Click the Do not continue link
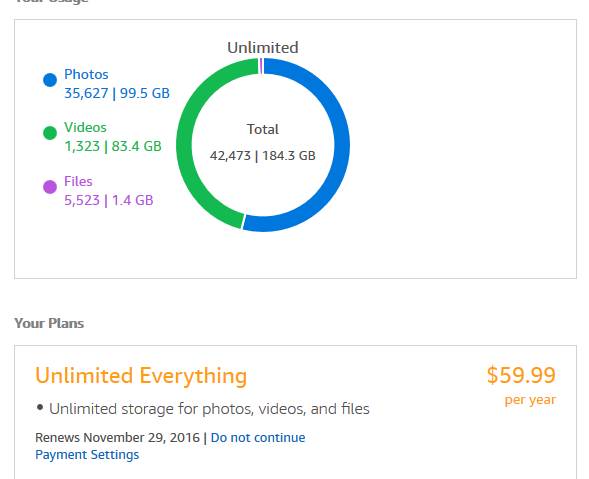The width and height of the screenshot is (589, 479). [258, 438]
